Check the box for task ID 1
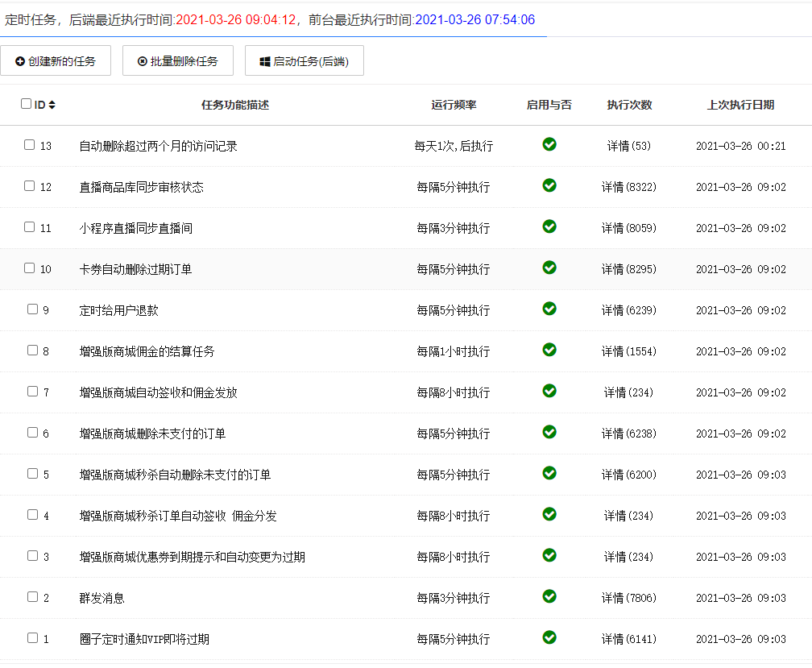The image size is (812, 668). pyautogui.click(x=33, y=638)
